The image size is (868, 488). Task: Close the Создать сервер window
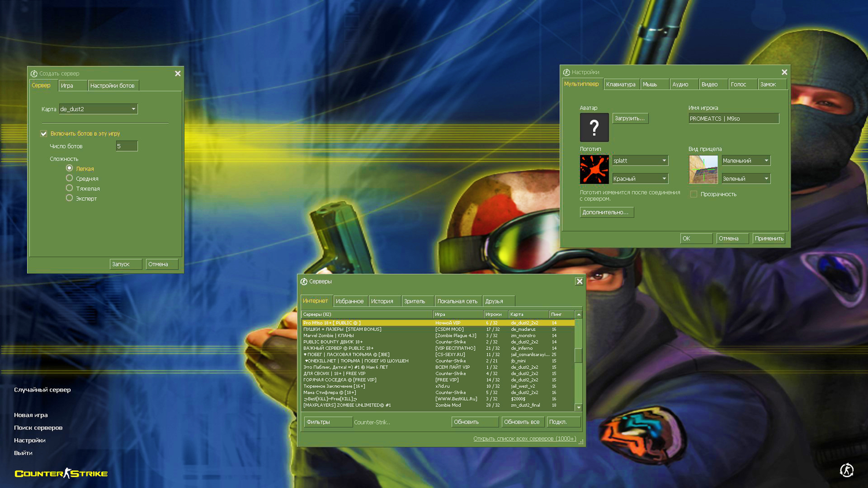[x=178, y=73]
